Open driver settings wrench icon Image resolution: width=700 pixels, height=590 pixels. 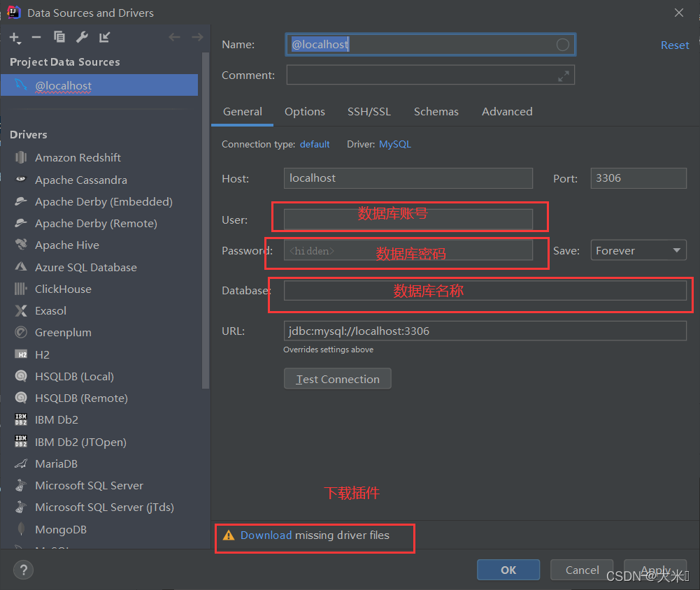(x=82, y=37)
